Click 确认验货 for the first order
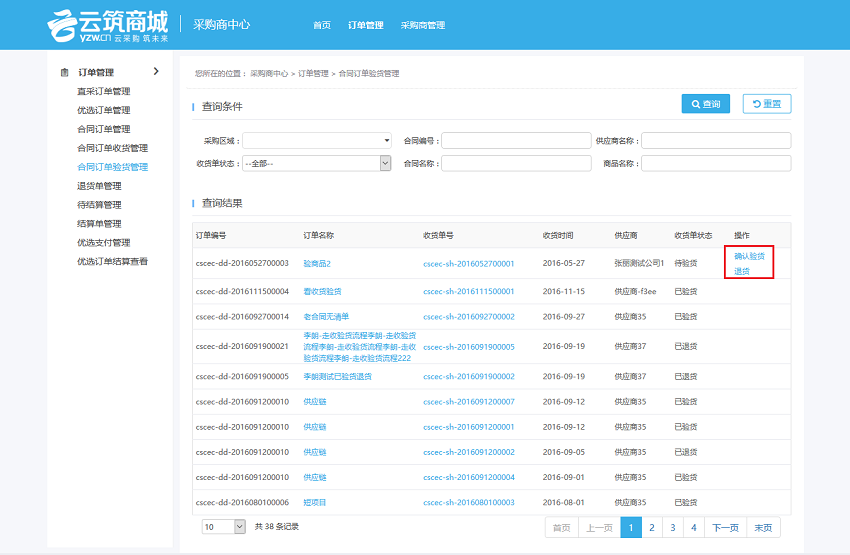The image size is (850, 555). tap(749, 256)
